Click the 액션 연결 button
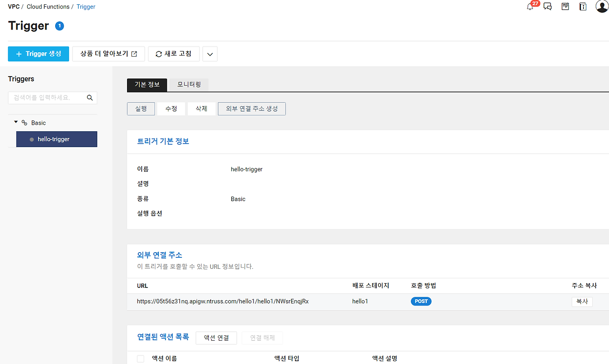Screen dimensions: 609x364 [216, 338]
